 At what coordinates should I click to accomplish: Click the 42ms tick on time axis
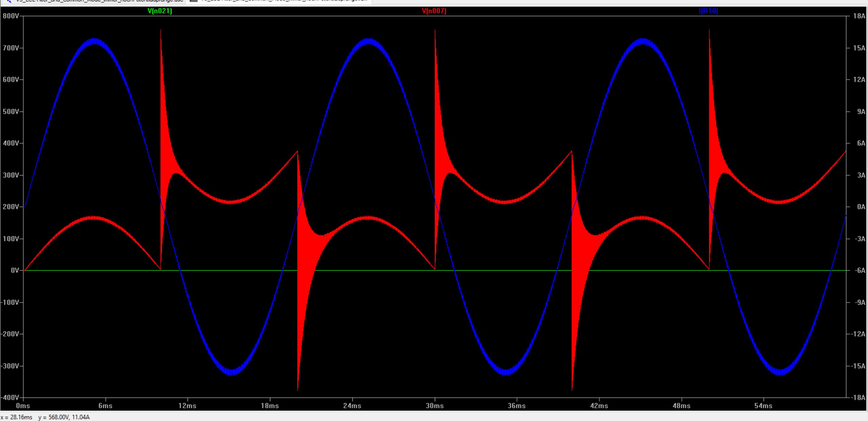599,406
